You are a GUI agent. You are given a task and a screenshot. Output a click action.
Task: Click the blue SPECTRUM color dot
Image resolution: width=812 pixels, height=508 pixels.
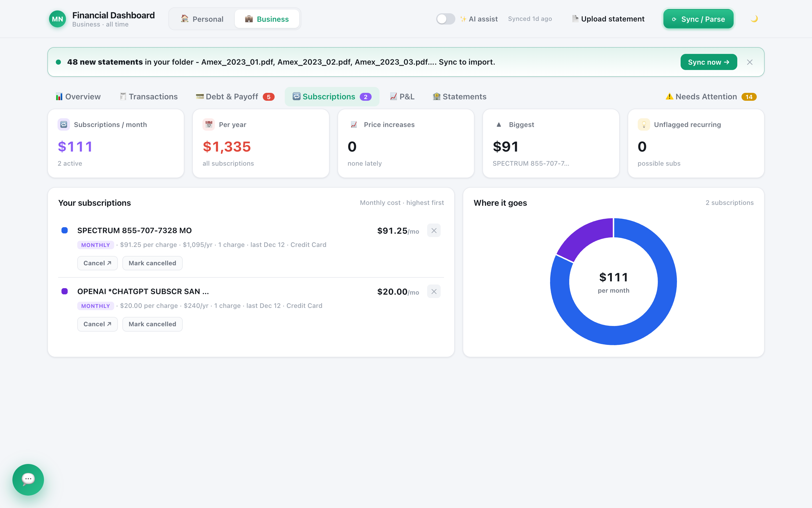point(64,230)
